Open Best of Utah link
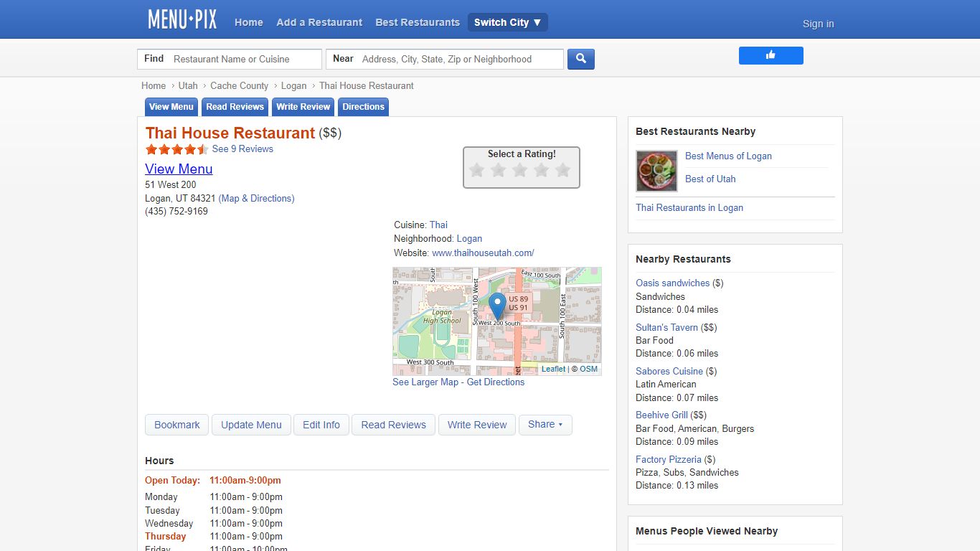The width and height of the screenshot is (980, 551). (x=710, y=179)
